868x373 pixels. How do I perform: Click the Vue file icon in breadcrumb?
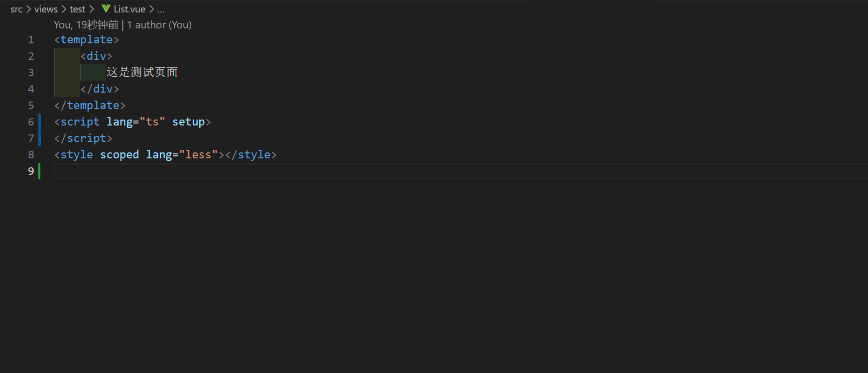[106, 8]
